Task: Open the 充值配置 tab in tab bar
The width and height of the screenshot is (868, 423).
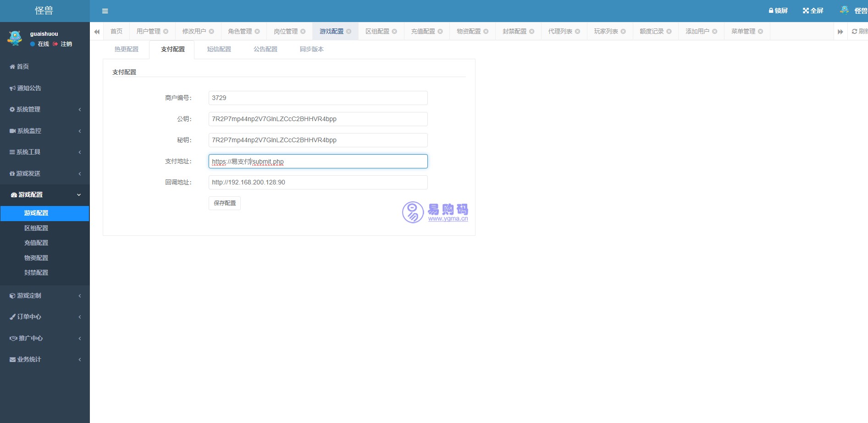Action: [423, 31]
